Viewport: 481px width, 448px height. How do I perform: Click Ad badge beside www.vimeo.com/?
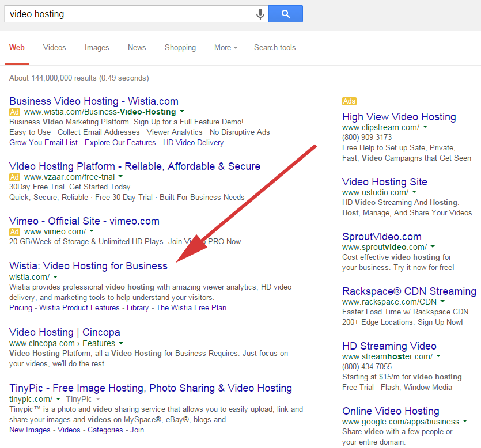tap(14, 232)
